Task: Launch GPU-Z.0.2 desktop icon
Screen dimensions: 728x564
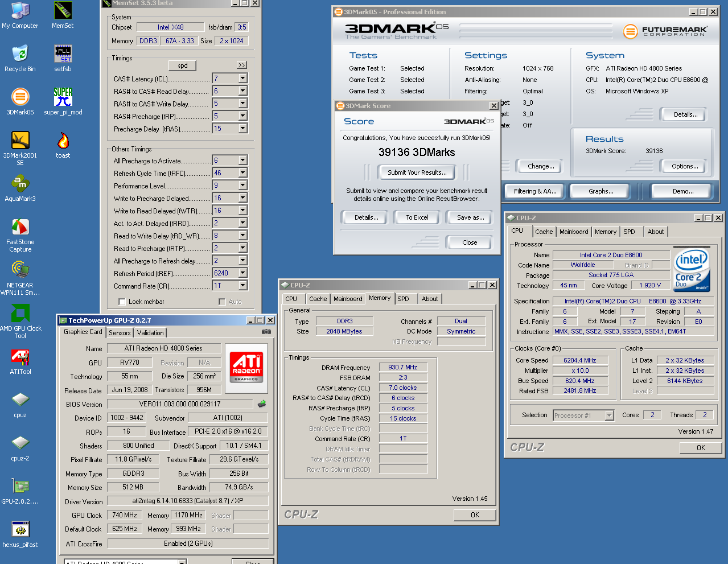Action: pos(20,491)
